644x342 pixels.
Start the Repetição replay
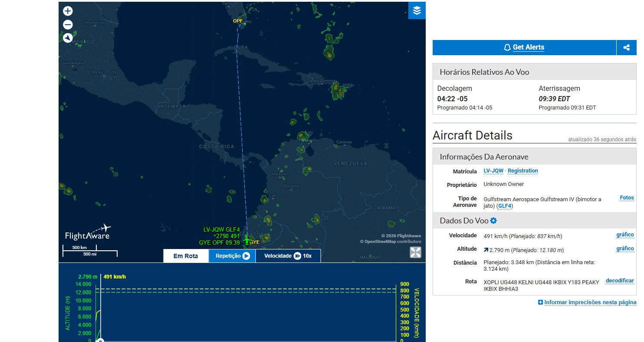tap(233, 256)
